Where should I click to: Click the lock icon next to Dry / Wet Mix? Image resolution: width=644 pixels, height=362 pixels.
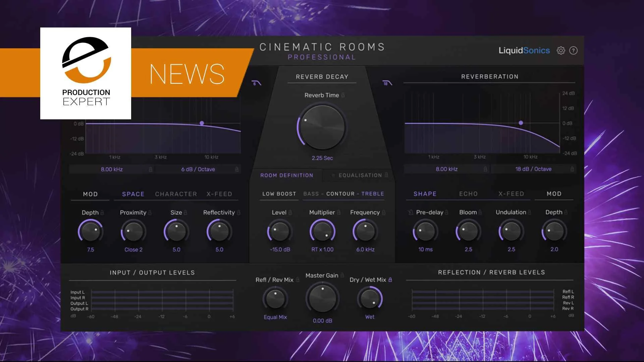[x=391, y=280]
